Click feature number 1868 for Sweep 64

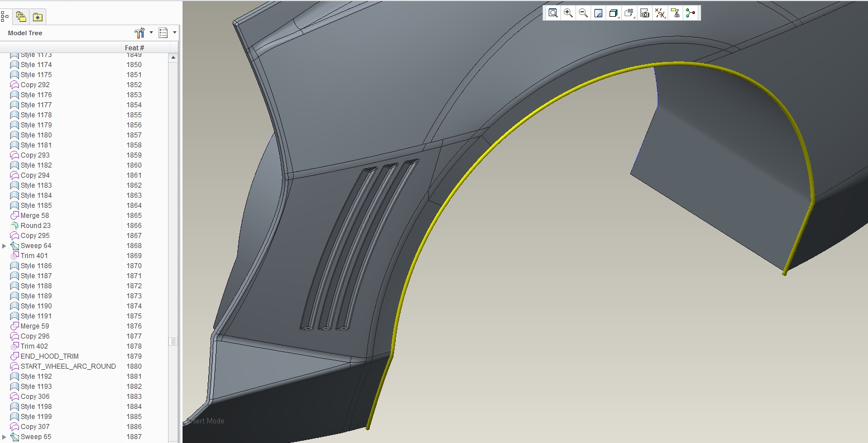pos(134,246)
